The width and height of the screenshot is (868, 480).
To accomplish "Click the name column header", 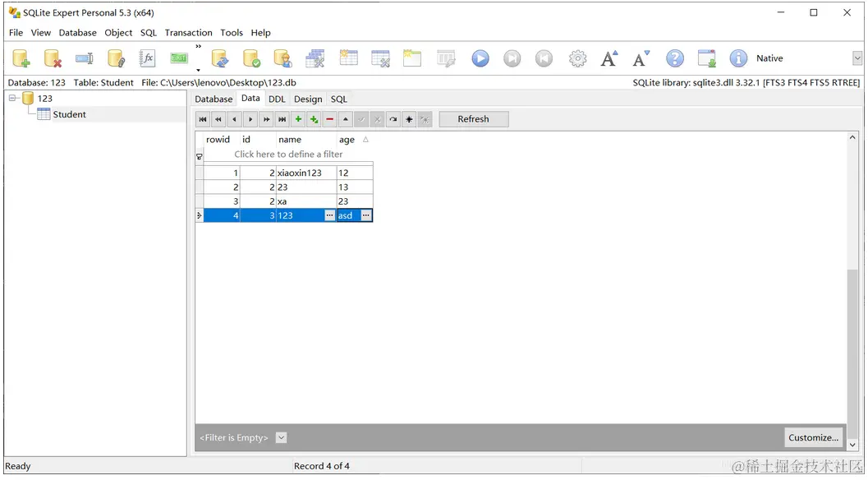I will point(306,140).
